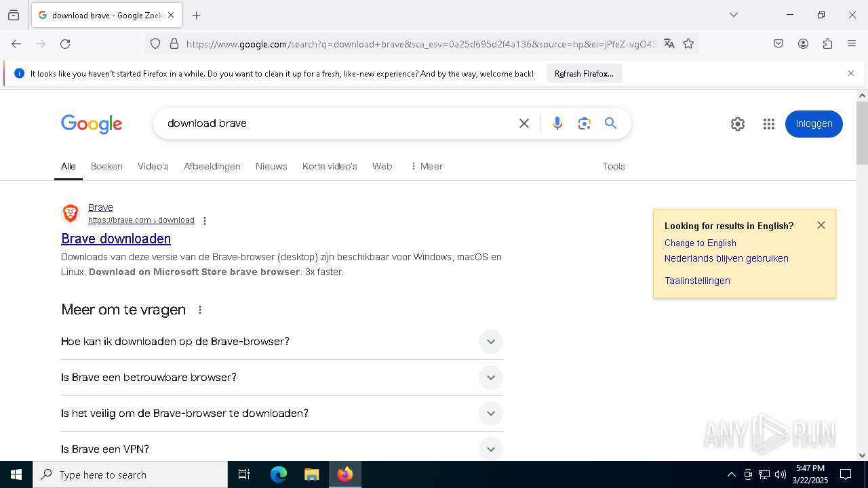The height and width of the screenshot is (488, 868).
Task: Switch to Video's tab
Action: [x=153, y=166]
